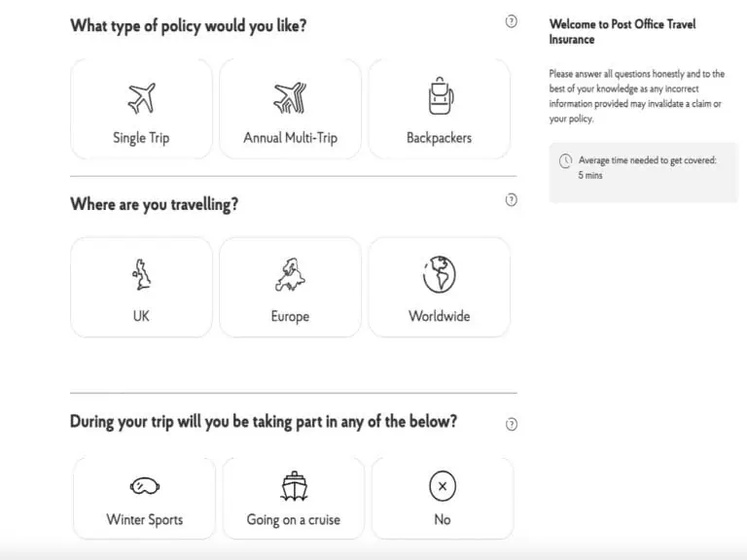
Task: Click the circled X icon for No
Action: coord(443,486)
